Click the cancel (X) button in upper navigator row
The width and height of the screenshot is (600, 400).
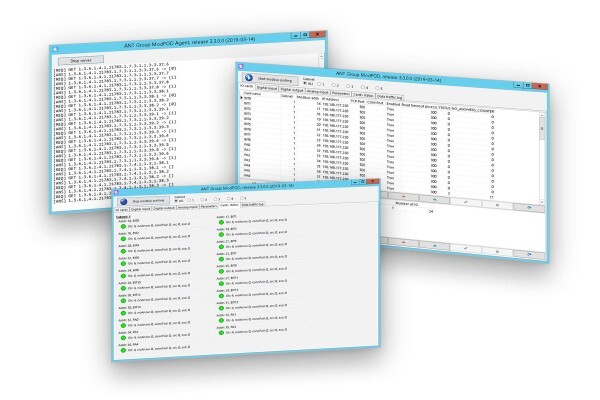pos(497,205)
